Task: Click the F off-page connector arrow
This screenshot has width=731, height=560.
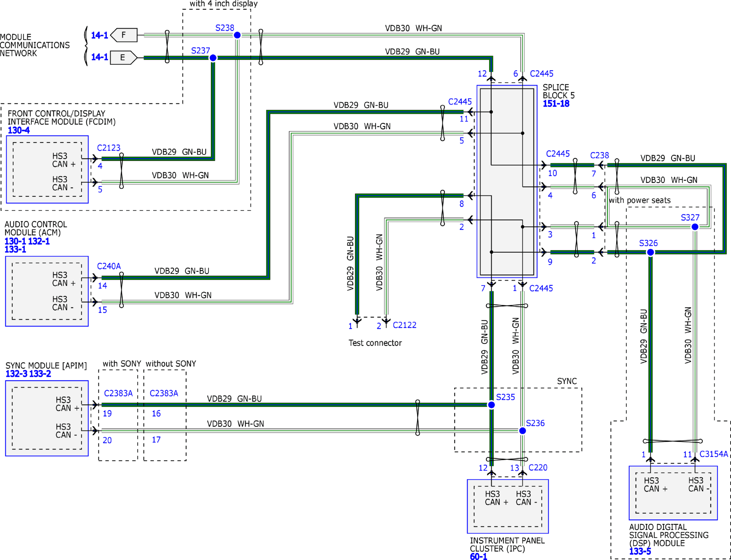Action: point(124,35)
